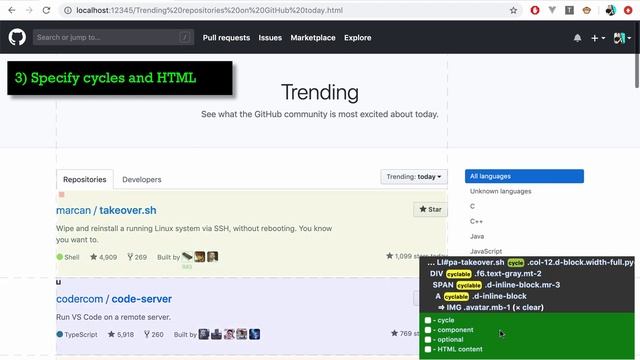Star the takeover.sh repository
The width and height of the screenshot is (640, 360).
pyautogui.click(x=430, y=209)
